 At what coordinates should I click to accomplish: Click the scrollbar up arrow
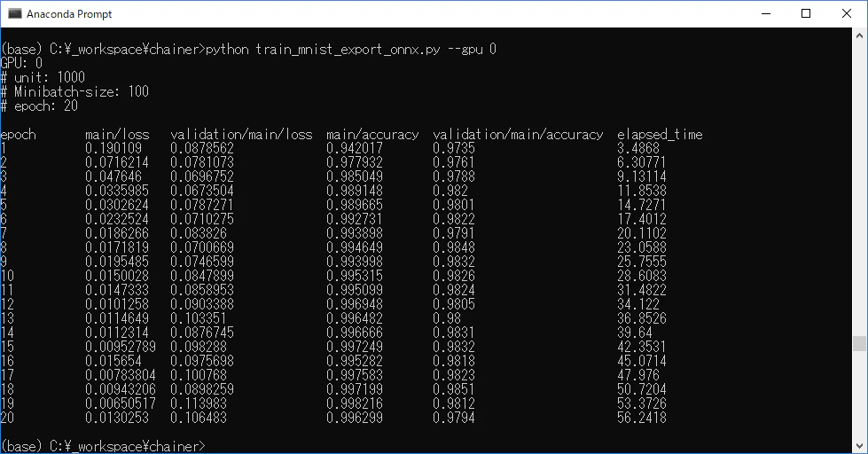(x=859, y=35)
